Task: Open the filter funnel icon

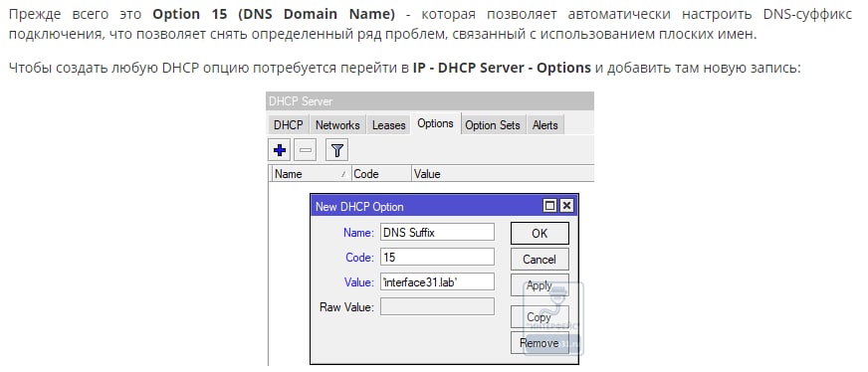Action: [336, 150]
